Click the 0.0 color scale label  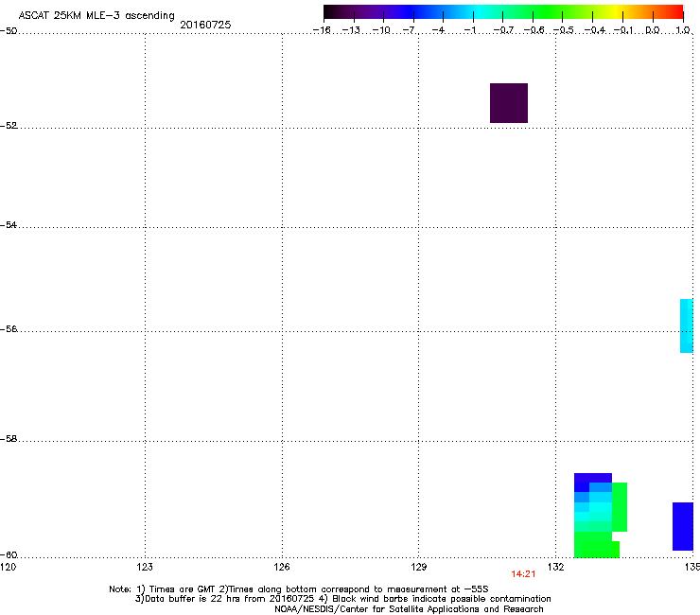point(653,30)
